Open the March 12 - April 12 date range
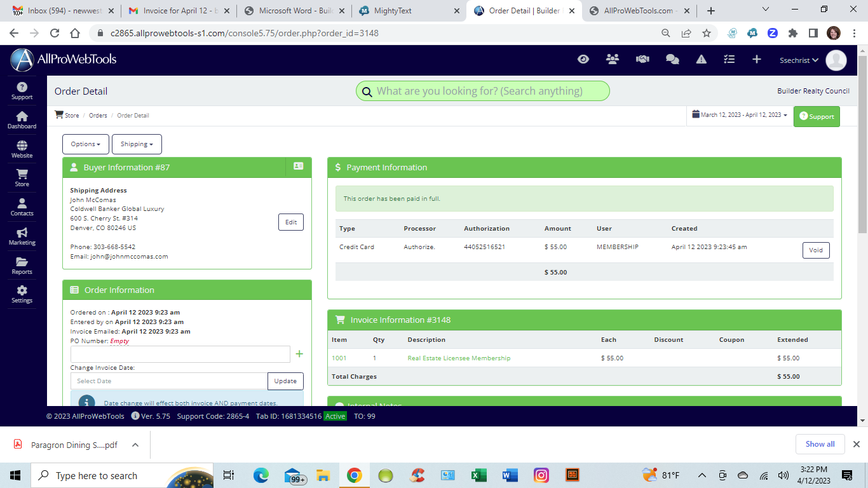The image size is (868, 488). pos(740,115)
